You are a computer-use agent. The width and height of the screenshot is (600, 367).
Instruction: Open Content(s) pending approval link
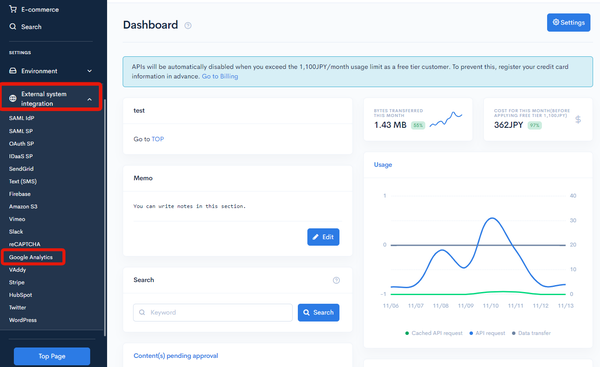176,356
